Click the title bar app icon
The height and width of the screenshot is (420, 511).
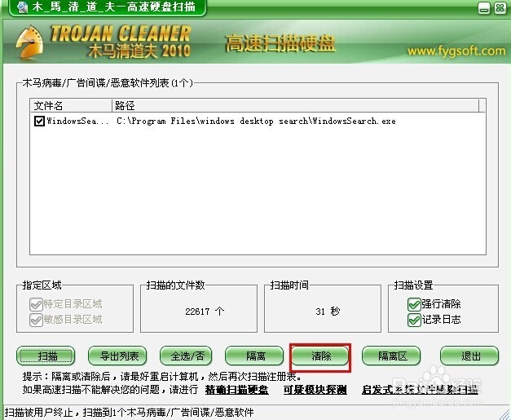pyautogui.click(x=22, y=7)
